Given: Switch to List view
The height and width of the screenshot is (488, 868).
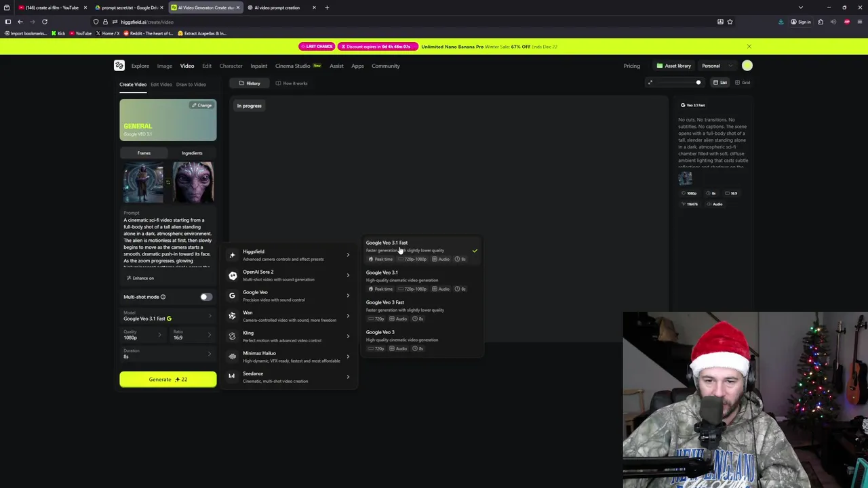Looking at the screenshot, I should pos(720,83).
